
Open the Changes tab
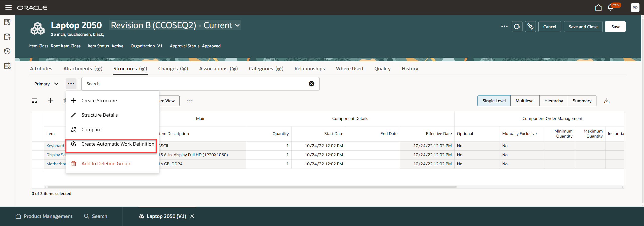tap(173, 69)
